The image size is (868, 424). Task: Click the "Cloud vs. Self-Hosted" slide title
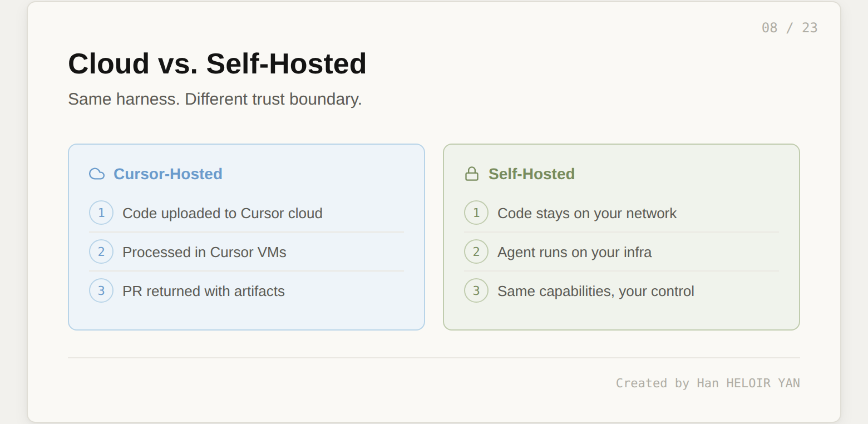217,63
